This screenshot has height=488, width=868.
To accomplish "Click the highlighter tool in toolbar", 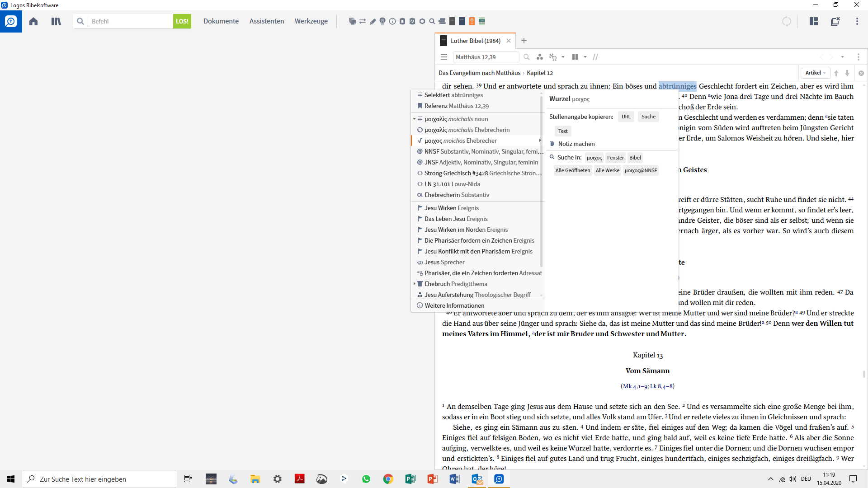I will tap(373, 21).
